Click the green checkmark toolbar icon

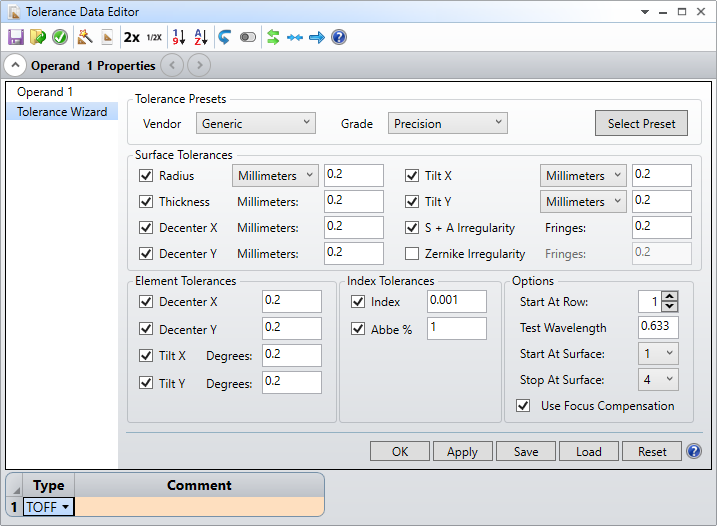[60, 37]
